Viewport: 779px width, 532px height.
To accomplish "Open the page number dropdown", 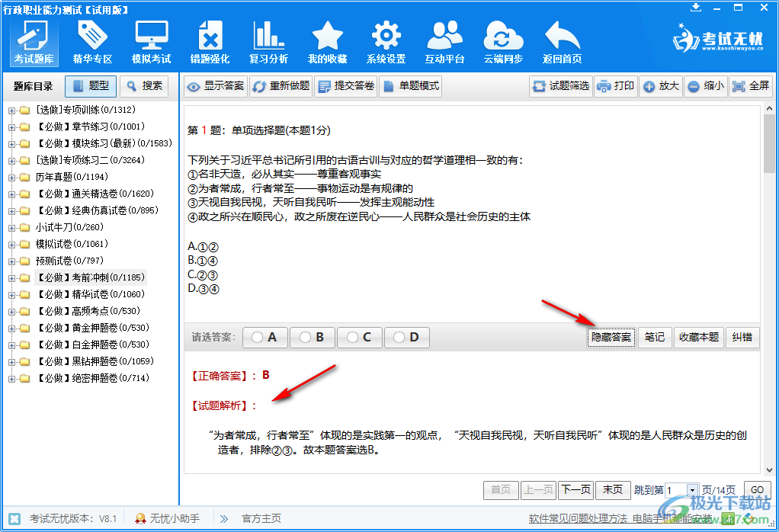I will 692,490.
